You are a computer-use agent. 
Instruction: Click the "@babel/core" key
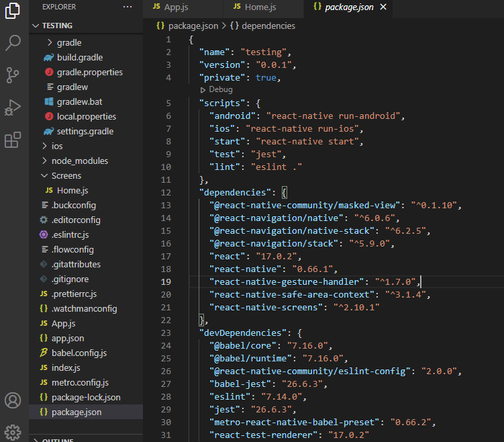243,345
